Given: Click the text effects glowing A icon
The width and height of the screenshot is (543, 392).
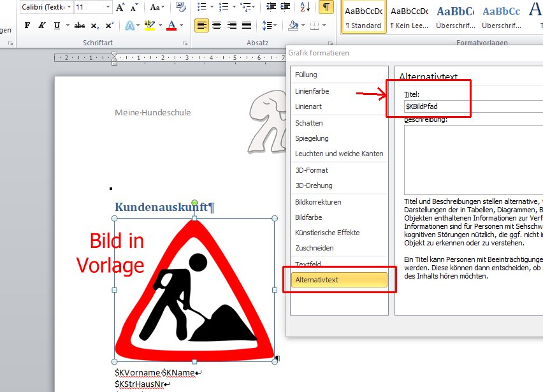Looking at the screenshot, I should click(x=130, y=25).
